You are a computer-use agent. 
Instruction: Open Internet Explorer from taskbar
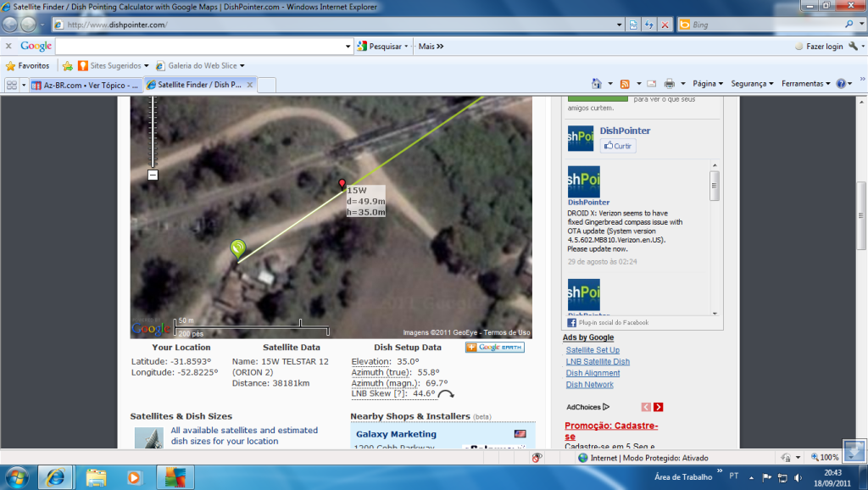point(55,477)
